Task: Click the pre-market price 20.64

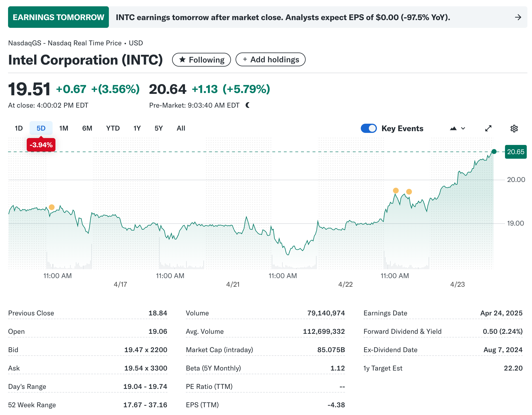Action: pos(168,89)
